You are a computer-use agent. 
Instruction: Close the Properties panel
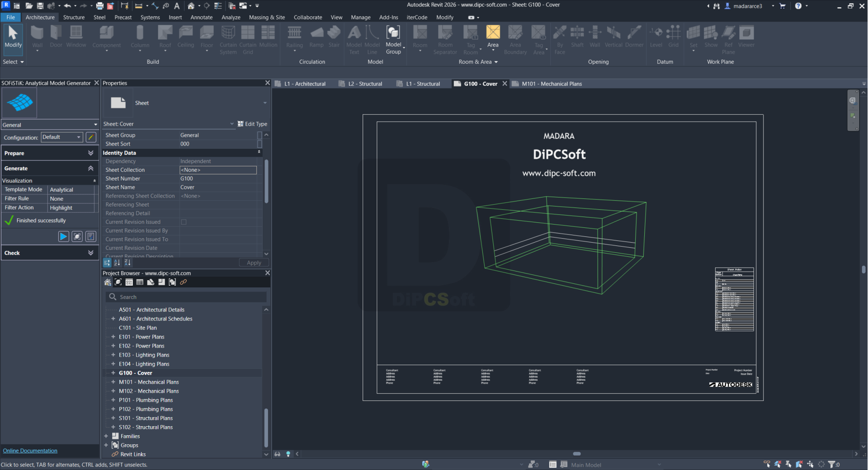(267, 83)
